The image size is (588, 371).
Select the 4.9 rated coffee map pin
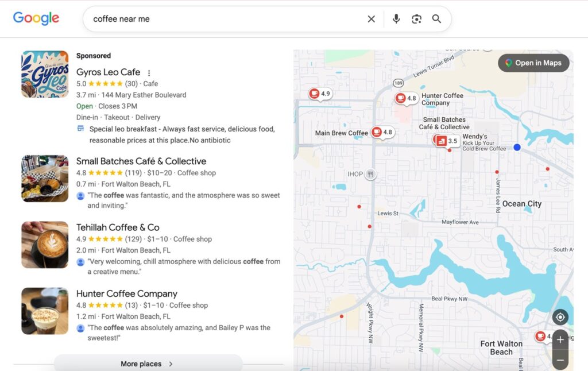pos(319,94)
